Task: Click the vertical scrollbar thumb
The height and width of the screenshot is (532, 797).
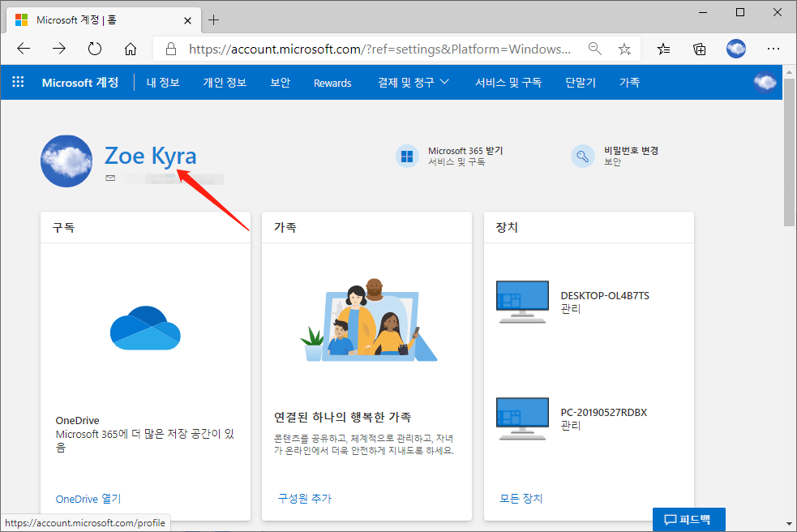Action: 789,152
